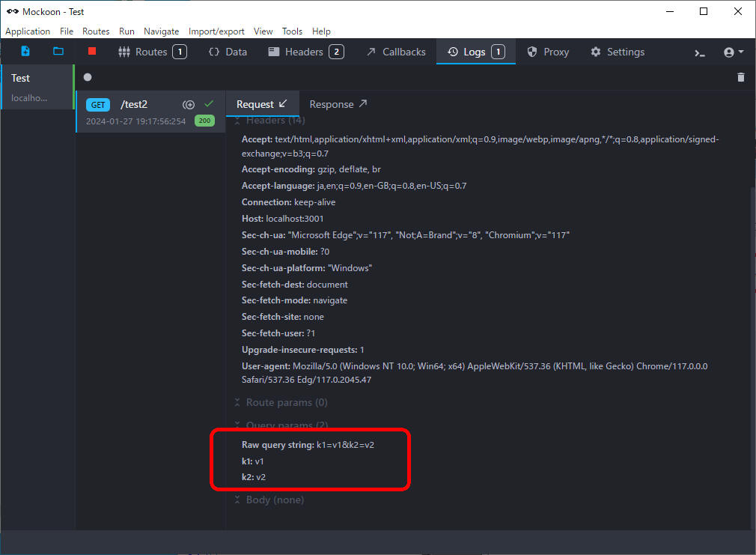Image resolution: width=756 pixels, height=555 pixels.
Task: Open the Import/export menu
Action: [216, 31]
